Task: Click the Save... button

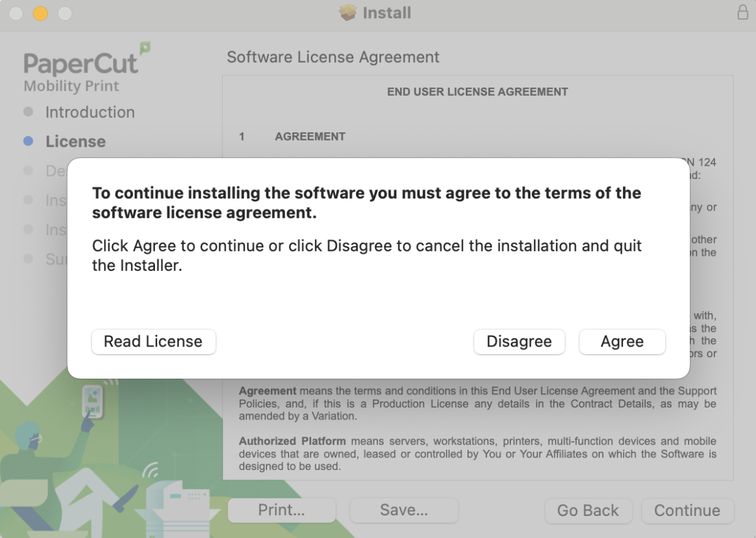Action: click(x=404, y=510)
